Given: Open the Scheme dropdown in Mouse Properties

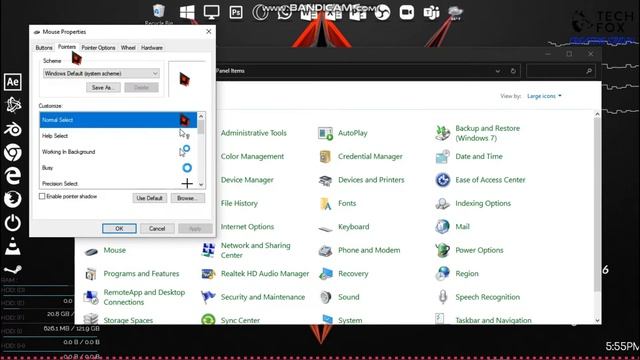Looking at the screenshot, I should point(101,73).
